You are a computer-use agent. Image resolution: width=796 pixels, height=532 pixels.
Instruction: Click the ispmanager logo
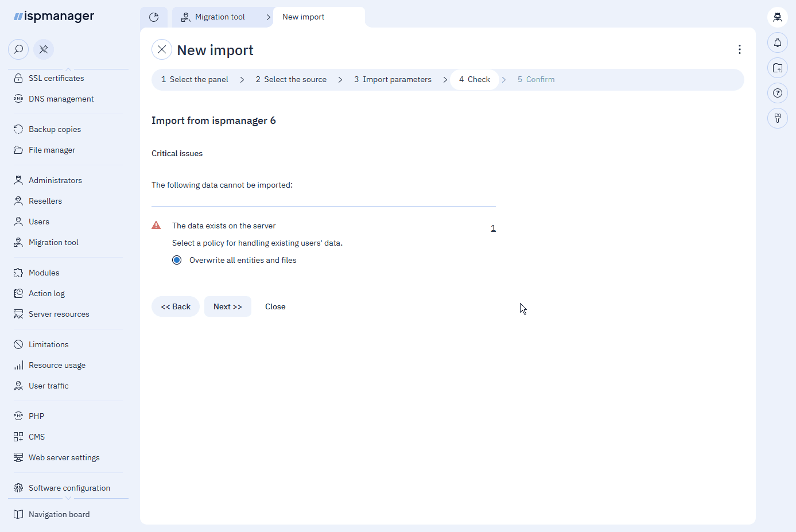point(54,16)
